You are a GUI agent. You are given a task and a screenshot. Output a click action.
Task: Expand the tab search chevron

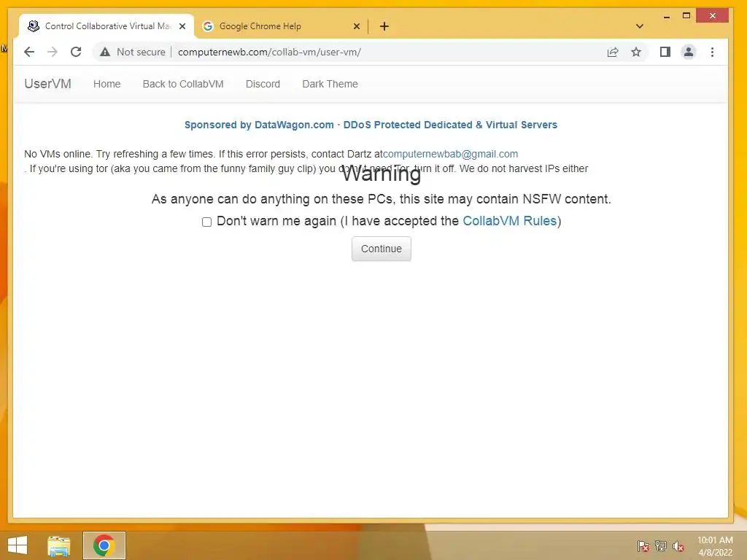pos(640,26)
